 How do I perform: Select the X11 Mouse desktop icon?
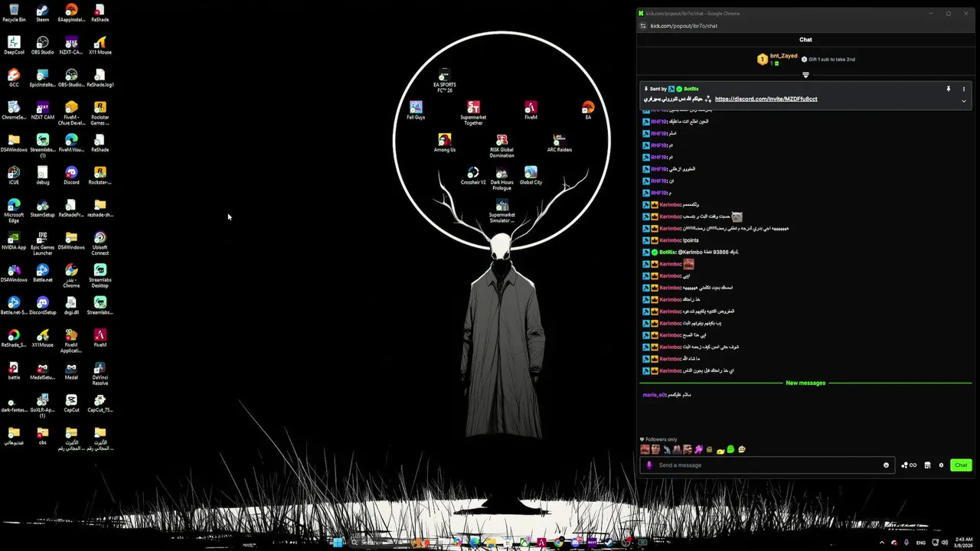(100, 45)
